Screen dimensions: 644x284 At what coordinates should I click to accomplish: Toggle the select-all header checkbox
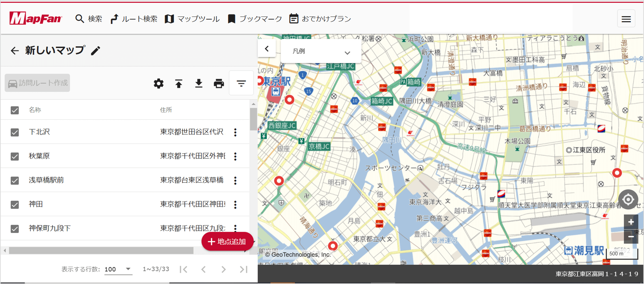[15, 110]
